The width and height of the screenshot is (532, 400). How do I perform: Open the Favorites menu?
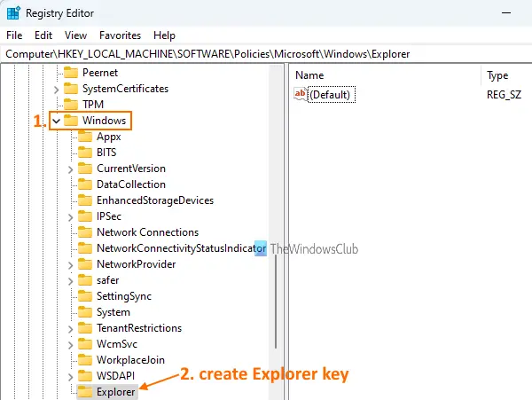(120, 35)
